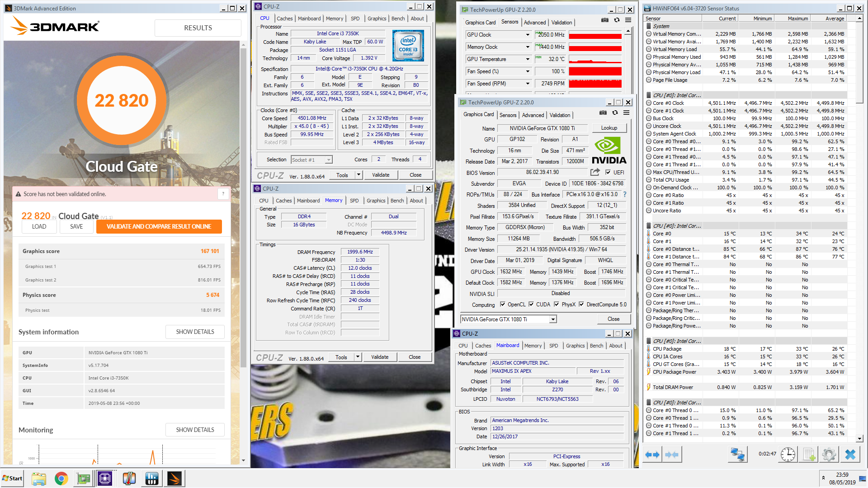Click HWiNFO taskbar icon

click(151, 479)
